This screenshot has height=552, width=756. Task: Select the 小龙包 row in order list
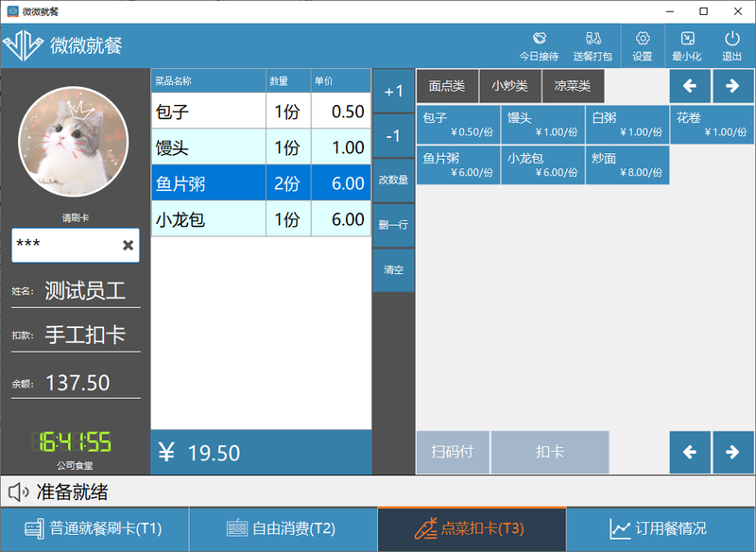click(x=261, y=219)
